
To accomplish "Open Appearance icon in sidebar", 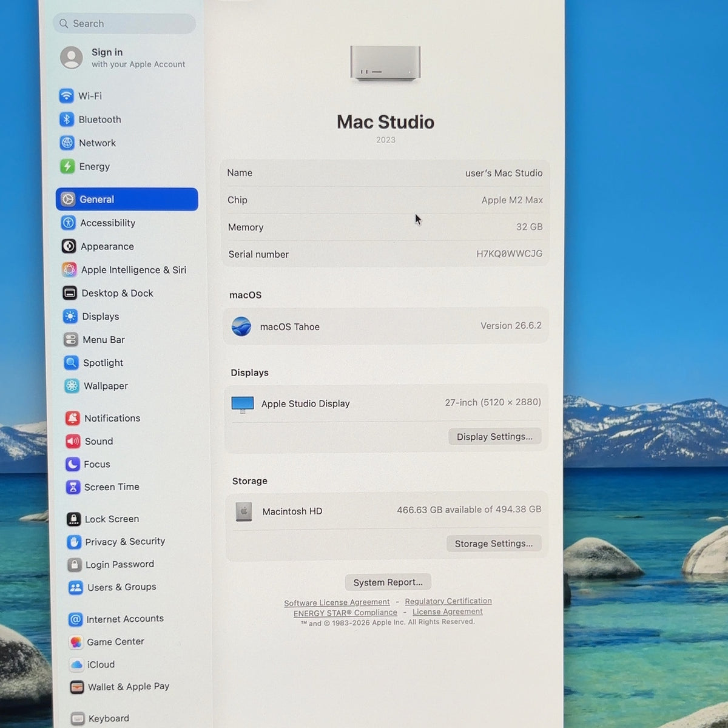I will pos(69,246).
